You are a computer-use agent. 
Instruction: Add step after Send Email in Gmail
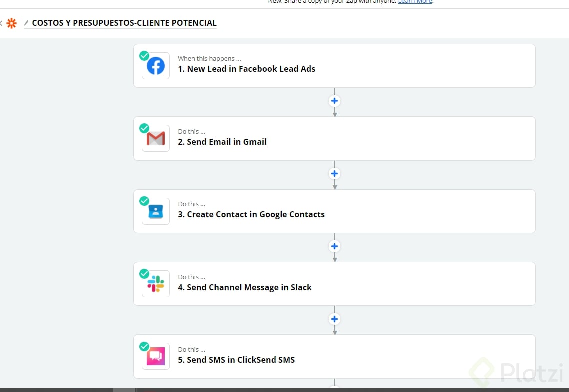point(335,174)
